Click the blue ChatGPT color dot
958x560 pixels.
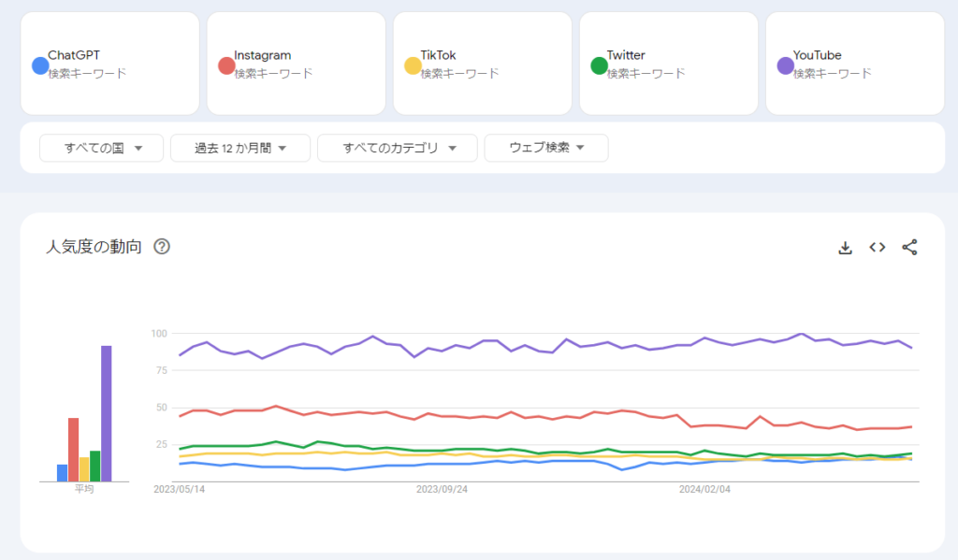click(40, 65)
